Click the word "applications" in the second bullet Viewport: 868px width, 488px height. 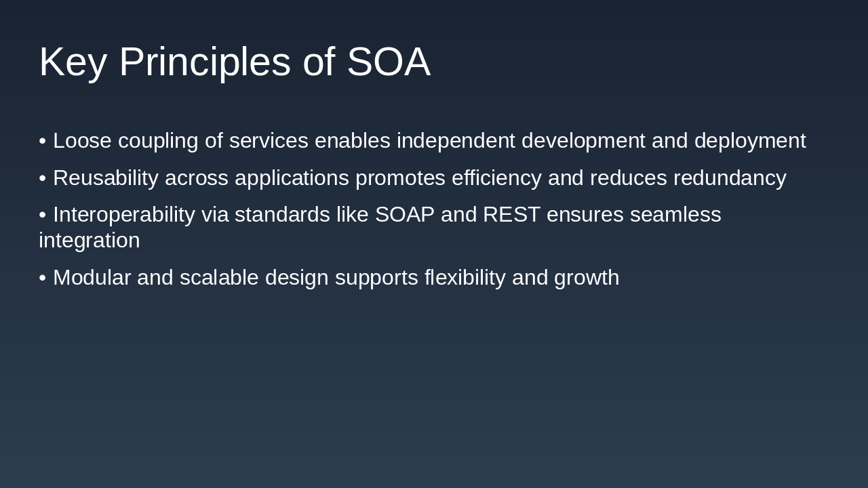[x=292, y=178]
